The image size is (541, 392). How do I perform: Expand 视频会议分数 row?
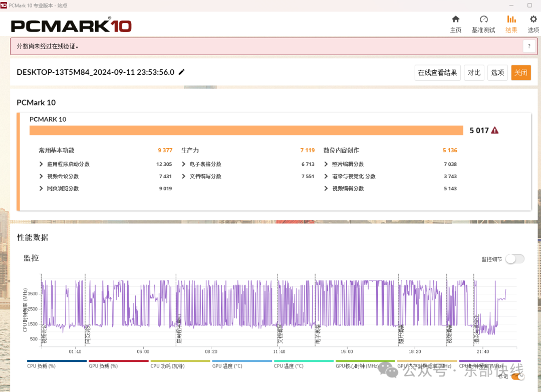[41, 176]
